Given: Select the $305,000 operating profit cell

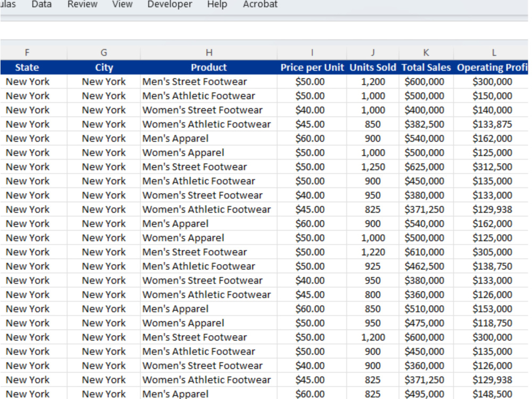Looking at the screenshot, I should pos(491,252).
